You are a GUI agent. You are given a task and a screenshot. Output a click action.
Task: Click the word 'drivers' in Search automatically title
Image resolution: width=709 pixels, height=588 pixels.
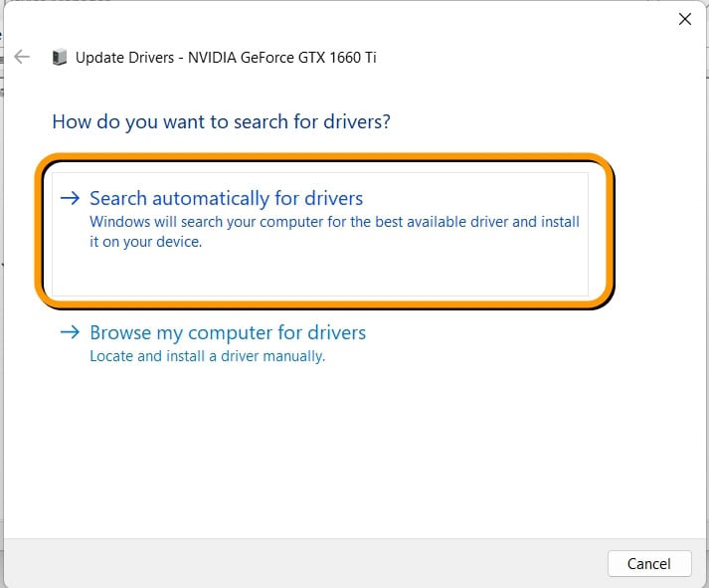pyautogui.click(x=330, y=198)
